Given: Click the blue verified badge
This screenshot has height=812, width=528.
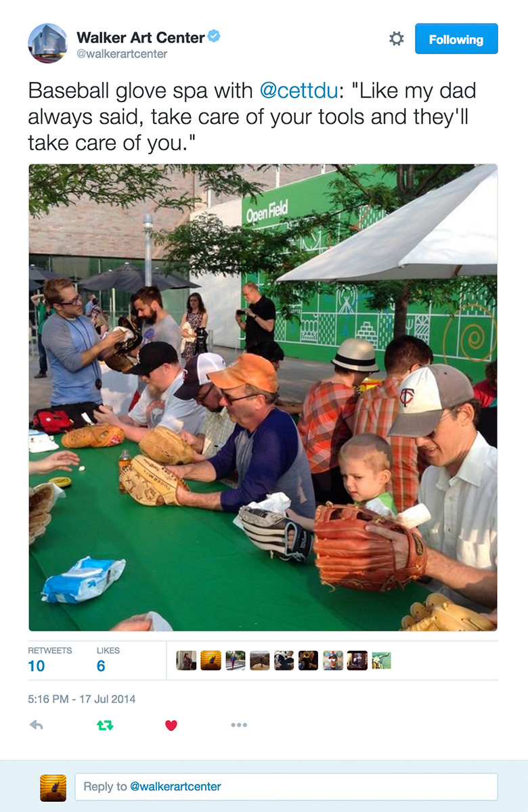Looking at the screenshot, I should point(214,37).
